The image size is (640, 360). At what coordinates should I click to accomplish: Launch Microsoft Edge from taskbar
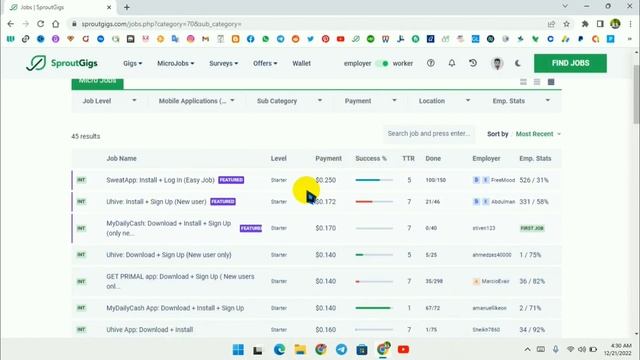280,350
